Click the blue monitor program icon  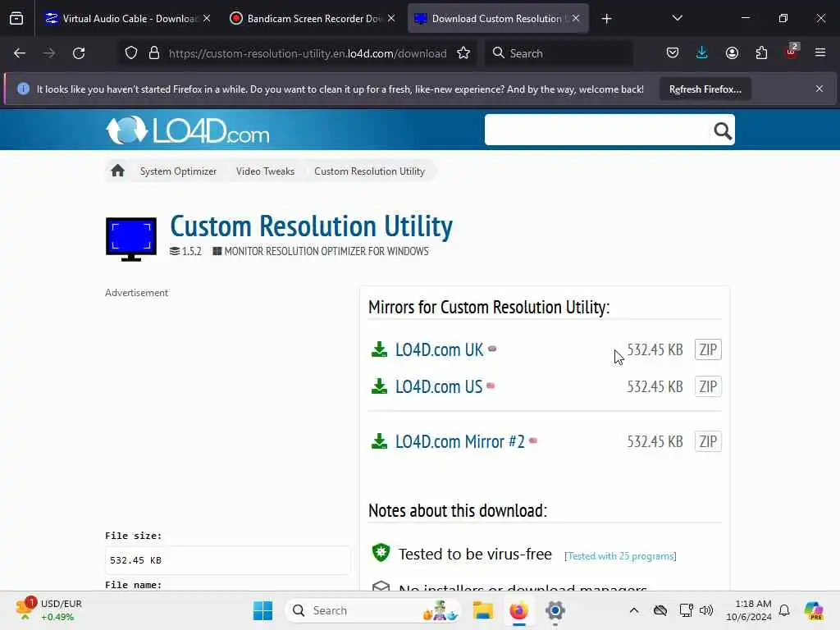click(x=131, y=239)
